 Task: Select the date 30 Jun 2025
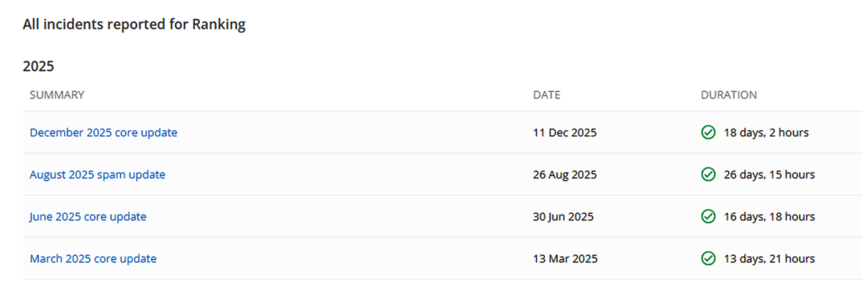point(563,217)
